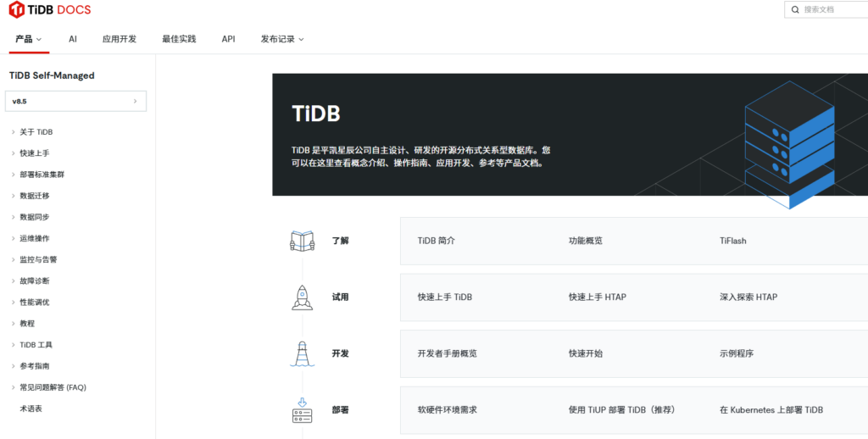Click the TiDB Self-Managed sidebar heading
The height and width of the screenshot is (439, 868).
52,75
